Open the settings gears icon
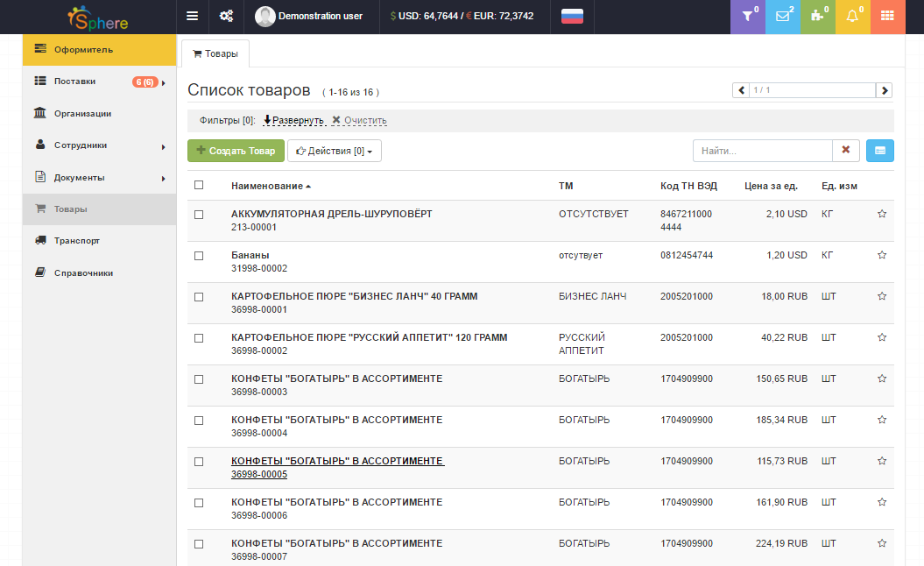Viewport: 924px width, 566px height. [x=226, y=16]
